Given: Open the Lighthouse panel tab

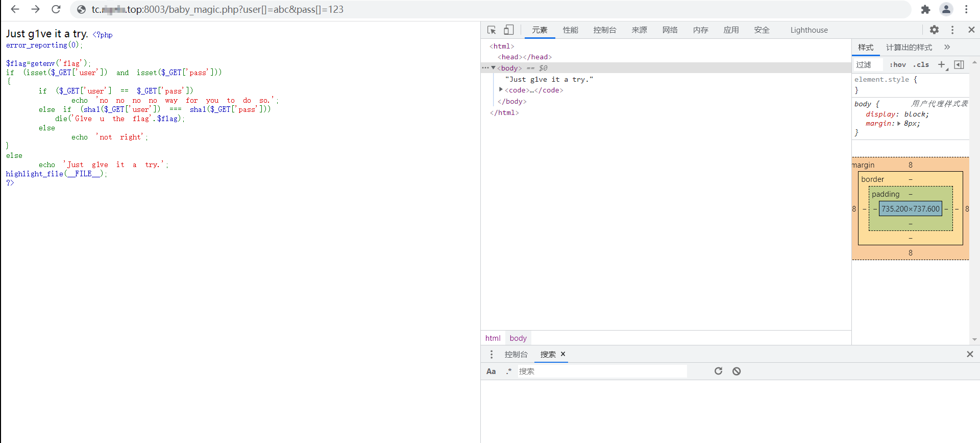Looking at the screenshot, I should 808,30.
